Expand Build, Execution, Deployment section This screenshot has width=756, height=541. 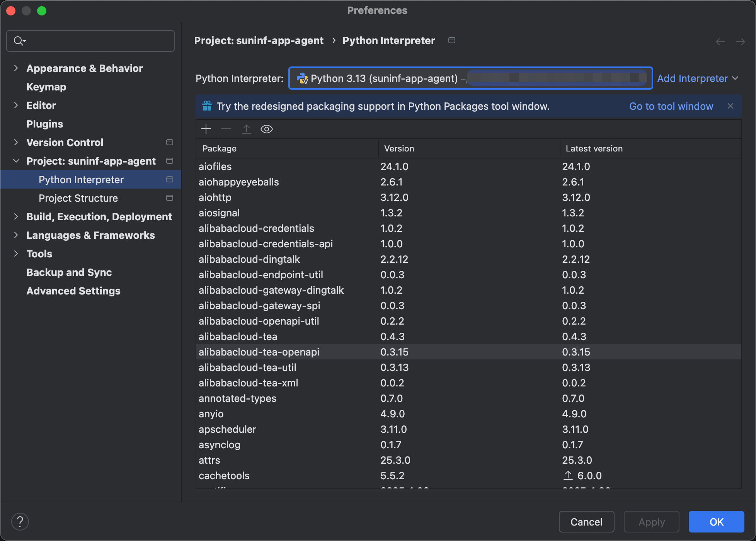point(16,216)
